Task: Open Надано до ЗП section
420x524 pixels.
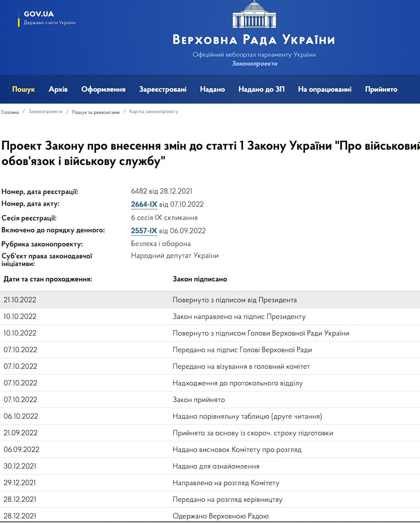Action: [261, 89]
